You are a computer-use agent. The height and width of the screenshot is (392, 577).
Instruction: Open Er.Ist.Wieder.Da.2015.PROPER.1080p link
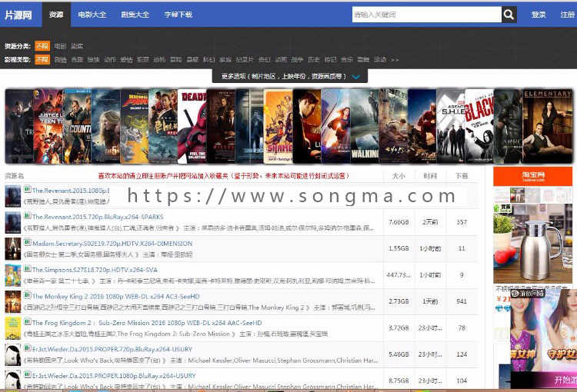[x=114, y=376]
